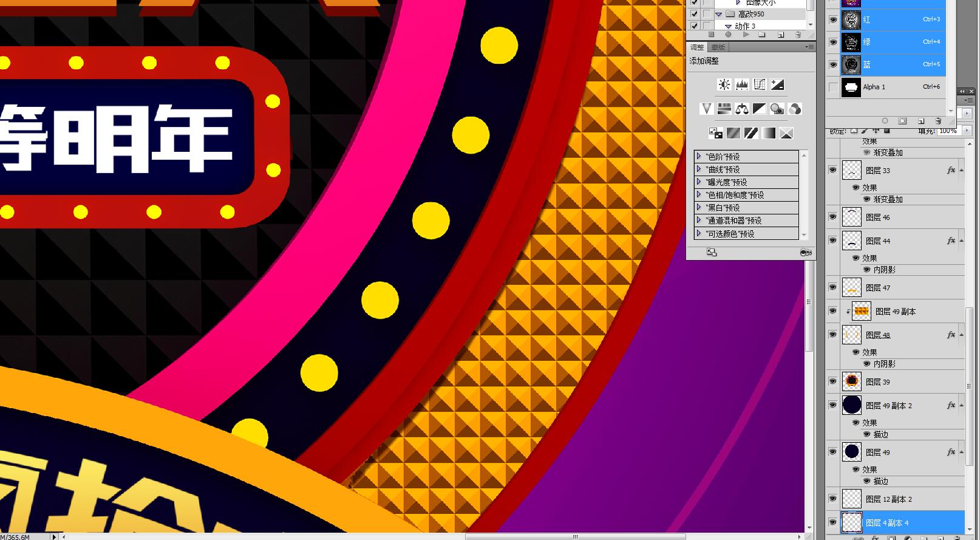Expand the "黑白"预设 list

coord(699,207)
